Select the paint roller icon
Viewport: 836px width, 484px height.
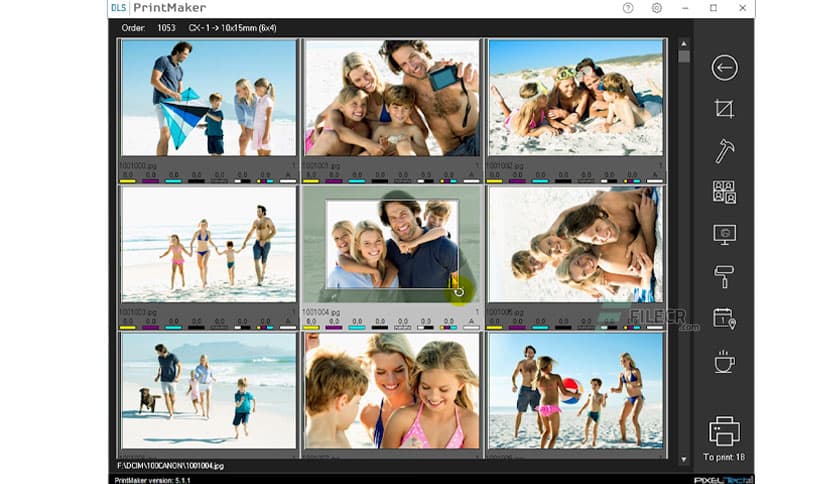pyautogui.click(x=724, y=277)
